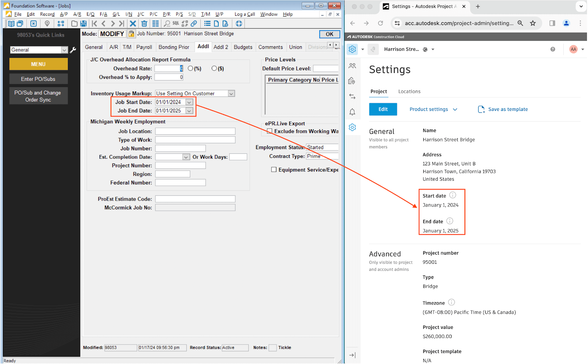This screenshot has height=364, width=588.
Task: Open Job End Date calendar dropdown
Action: (x=189, y=111)
